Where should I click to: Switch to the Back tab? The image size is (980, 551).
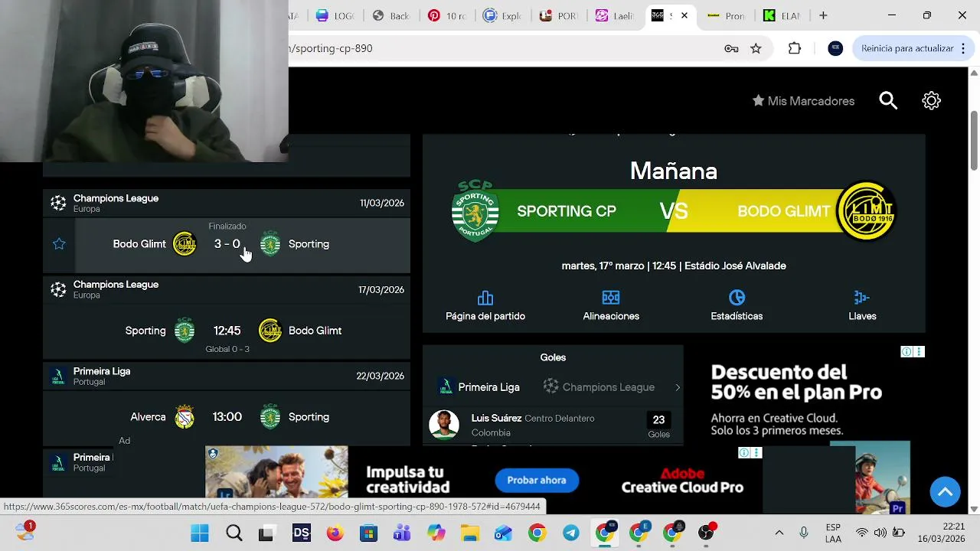click(390, 15)
